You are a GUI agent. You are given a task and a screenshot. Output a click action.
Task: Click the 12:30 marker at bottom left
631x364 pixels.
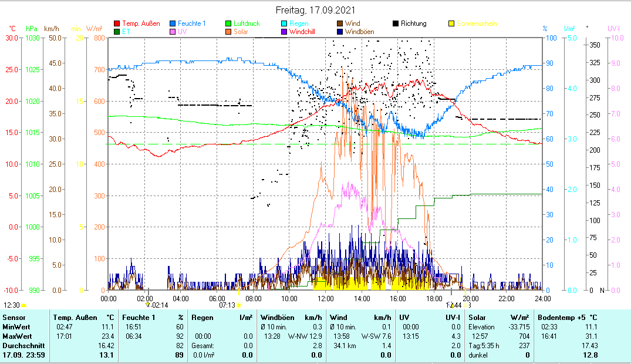point(12,305)
